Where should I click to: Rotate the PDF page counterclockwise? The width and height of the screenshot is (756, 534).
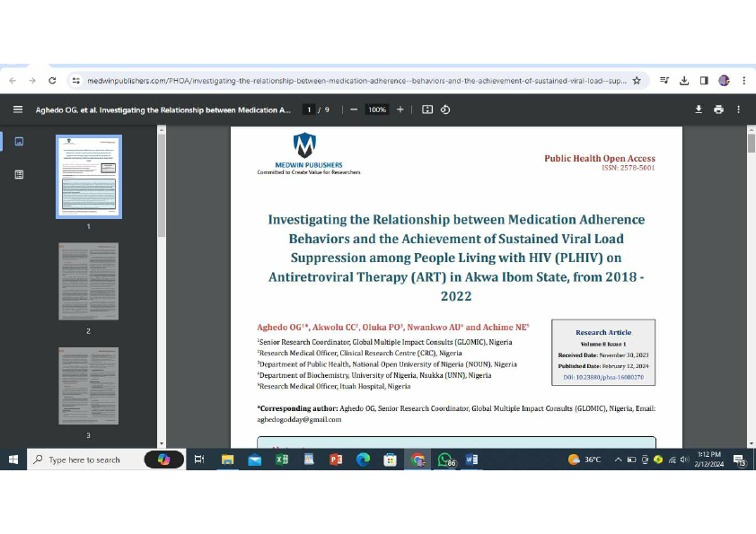point(445,109)
